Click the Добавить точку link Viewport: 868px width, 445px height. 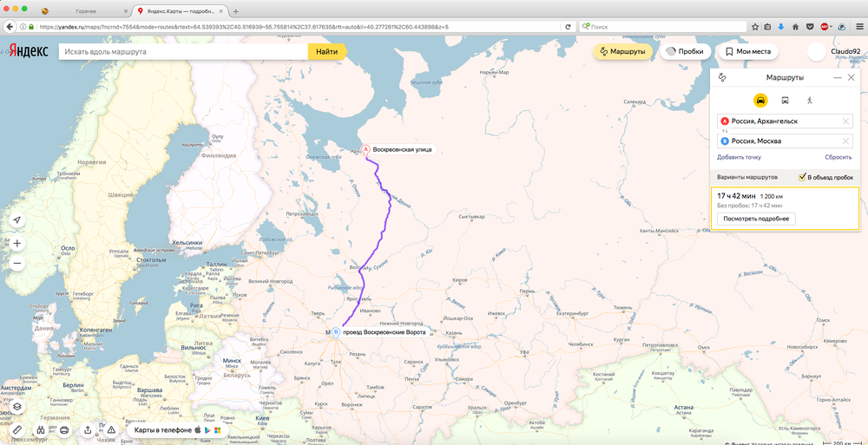[x=739, y=157]
